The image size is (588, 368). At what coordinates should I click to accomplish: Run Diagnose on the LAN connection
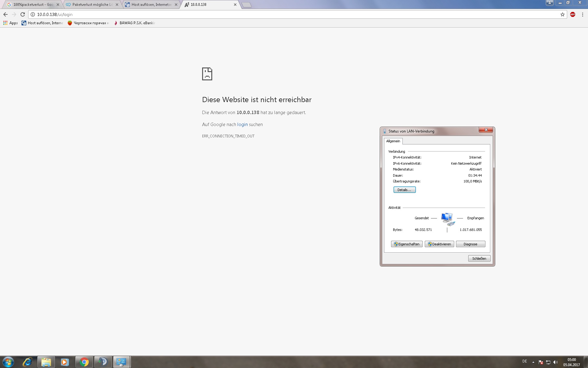click(470, 244)
